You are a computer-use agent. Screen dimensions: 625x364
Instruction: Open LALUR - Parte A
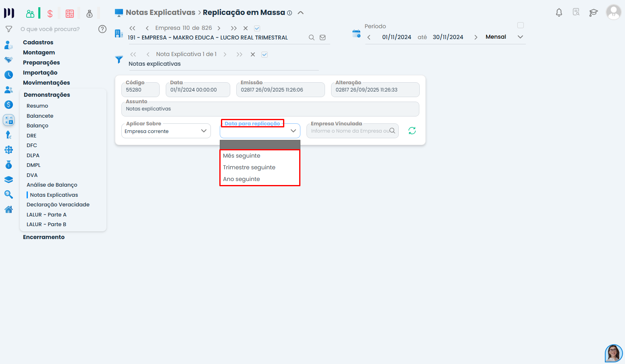click(46, 214)
